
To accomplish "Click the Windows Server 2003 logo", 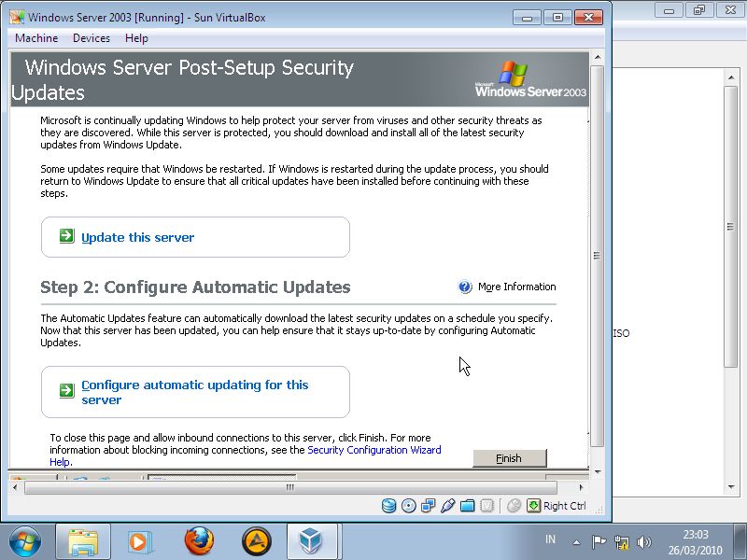I will (530, 79).
